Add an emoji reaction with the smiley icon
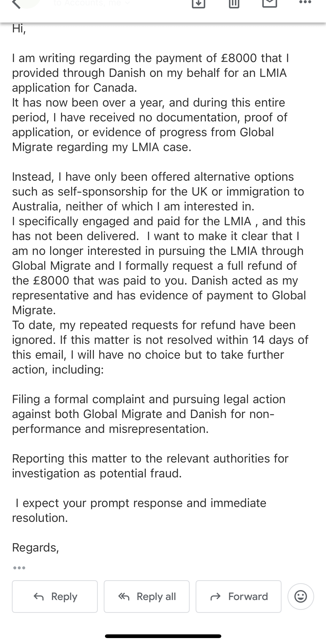The image size is (326, 644). [x=301, y=597]
